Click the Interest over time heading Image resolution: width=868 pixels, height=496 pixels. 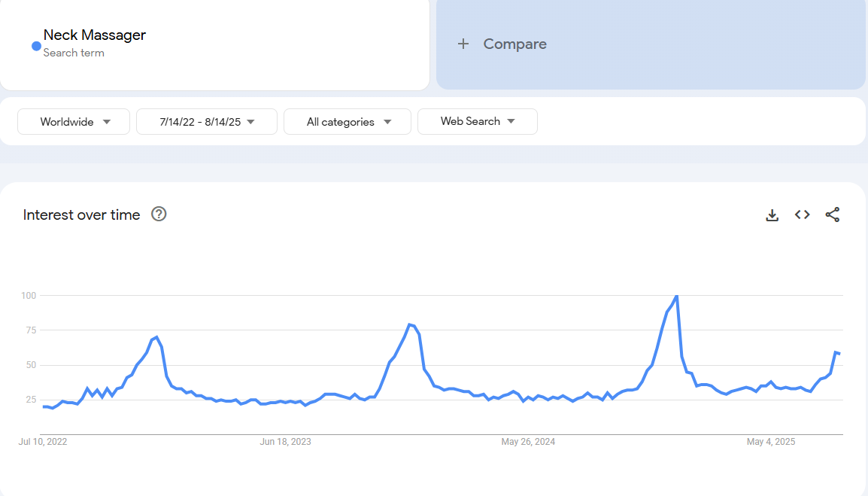[x=81, y=215]
